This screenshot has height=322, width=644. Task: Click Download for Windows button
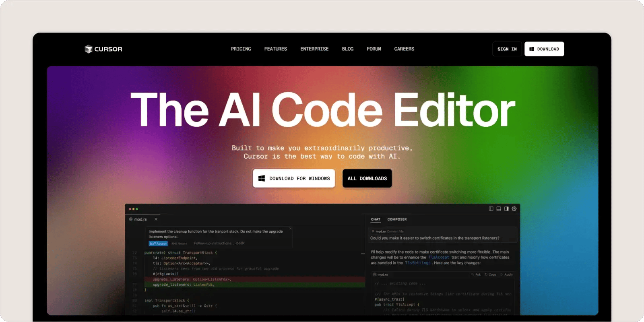[x=294, y=178]
